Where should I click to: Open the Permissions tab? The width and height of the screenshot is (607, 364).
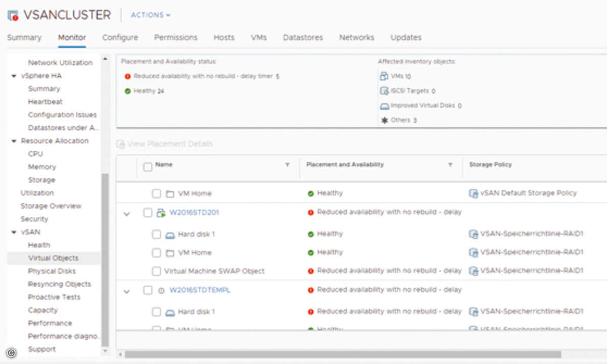pos(176,37)
